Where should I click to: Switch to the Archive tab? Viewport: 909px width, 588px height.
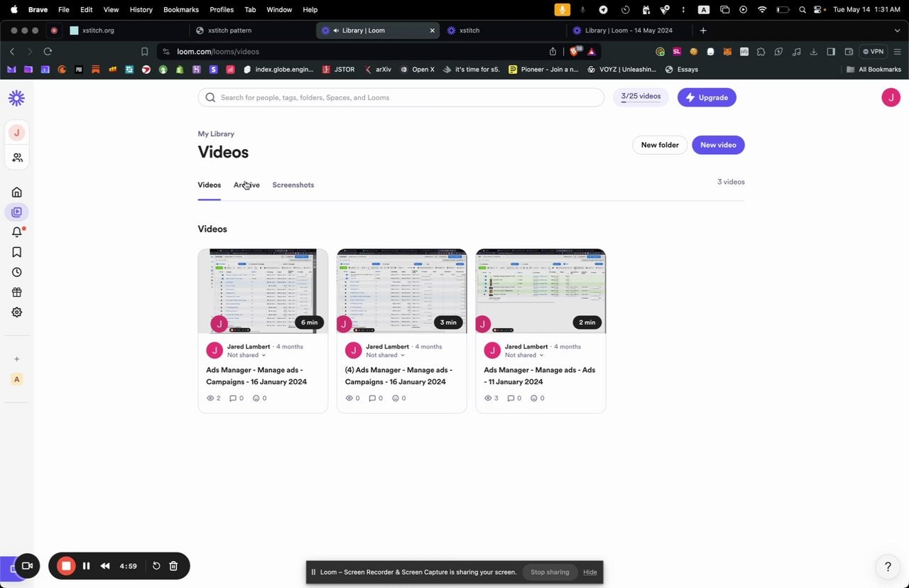tap(246, 185)
